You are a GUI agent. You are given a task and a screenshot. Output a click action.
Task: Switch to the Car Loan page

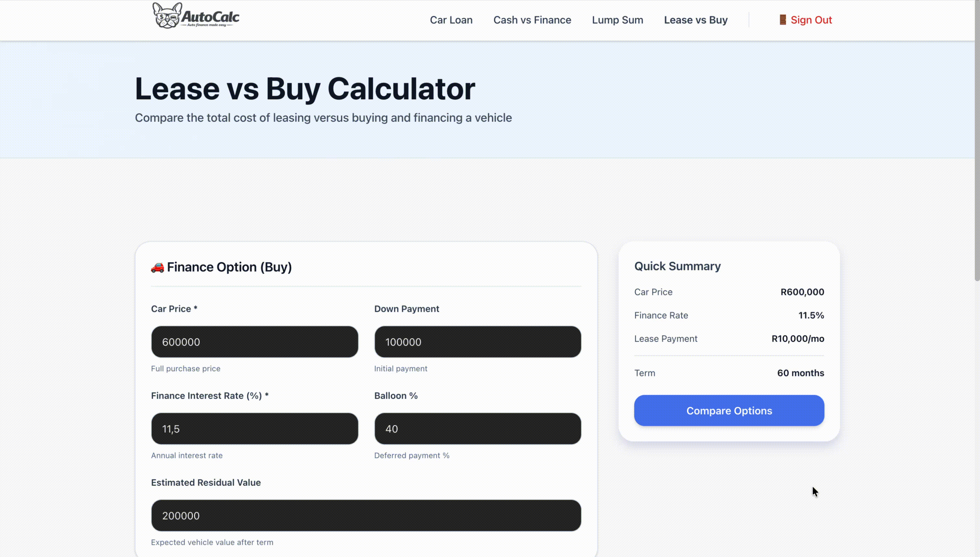coord(451,19)
